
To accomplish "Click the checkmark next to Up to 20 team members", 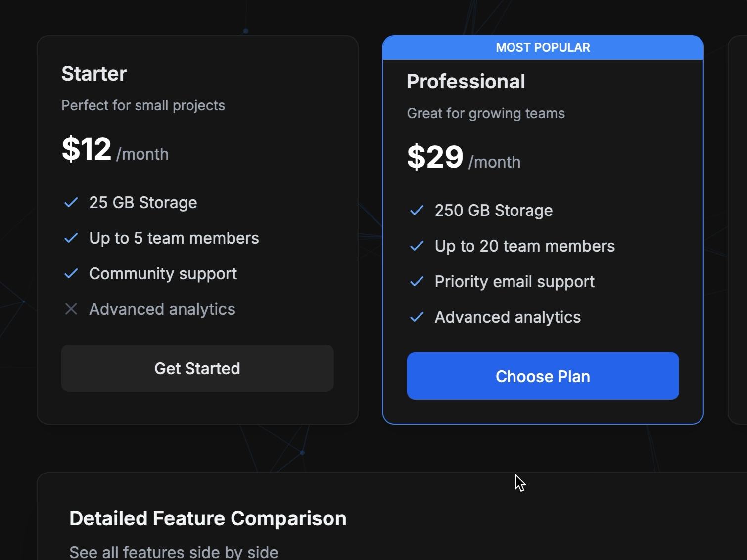I will pos(417,246).
